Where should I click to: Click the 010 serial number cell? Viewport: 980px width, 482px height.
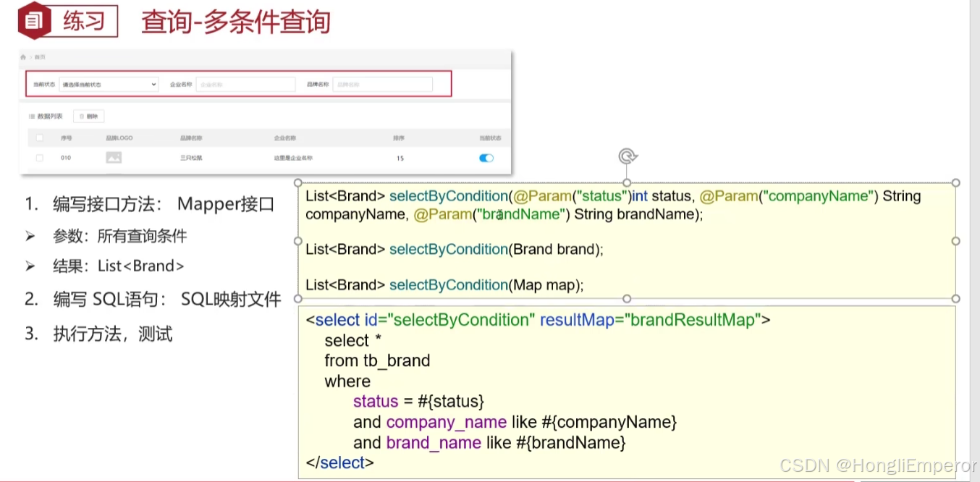tap(66, 158)
